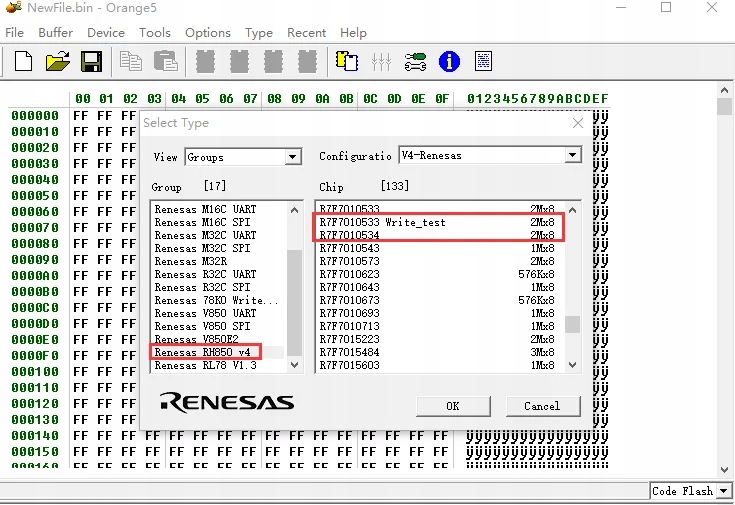Viewport: 735px width, 505px height.
Task: Click the blue info icon
Action: pos(449,61)
